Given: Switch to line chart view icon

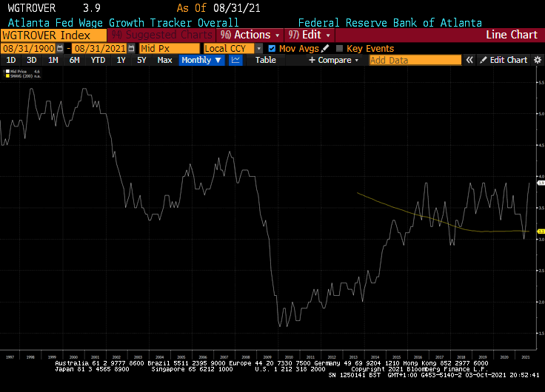Looking at the screenshot, I should (235, 60).
